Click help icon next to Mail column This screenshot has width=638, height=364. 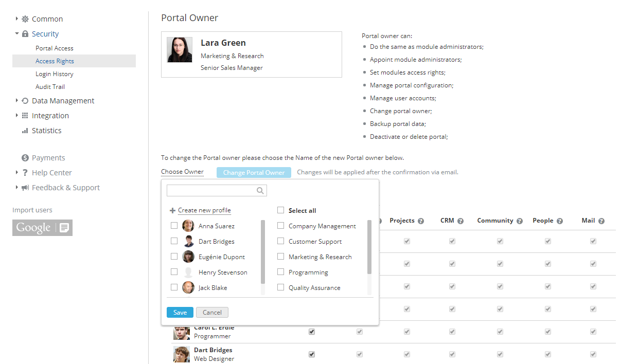601,221
